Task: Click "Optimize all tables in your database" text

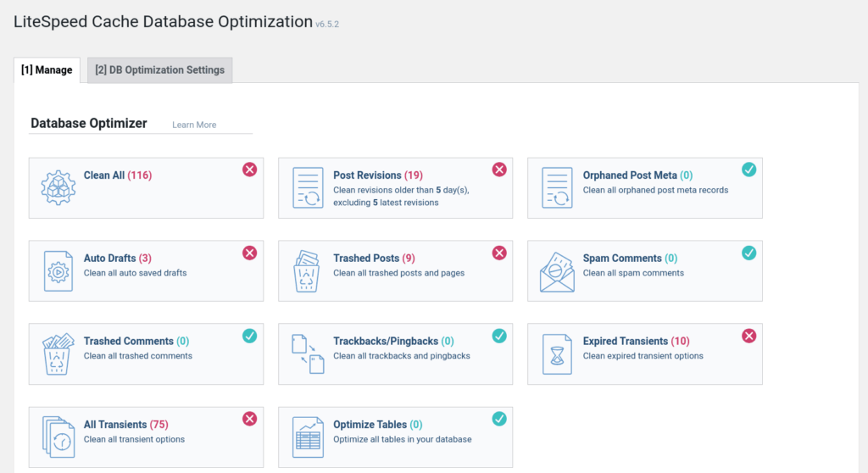Action: click(403, 439)
